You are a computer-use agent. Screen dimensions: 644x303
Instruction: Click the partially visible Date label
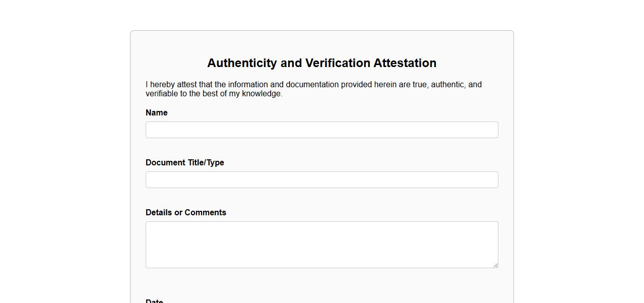tap(154, 301)
